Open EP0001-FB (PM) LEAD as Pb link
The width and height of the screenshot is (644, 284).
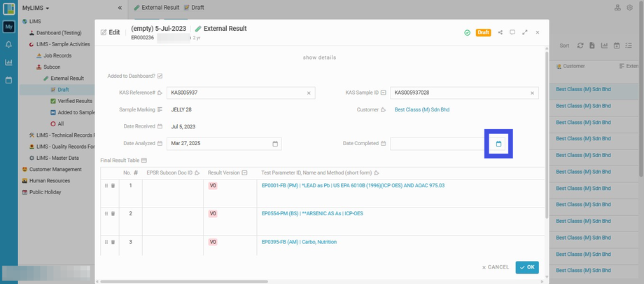click(353, 186)
